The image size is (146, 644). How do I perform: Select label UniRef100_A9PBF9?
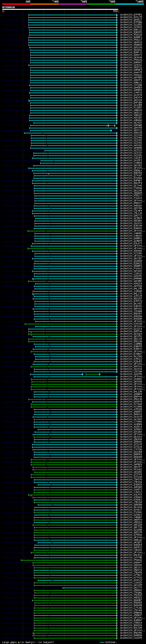pyautogui.click(x=131, y=70)
